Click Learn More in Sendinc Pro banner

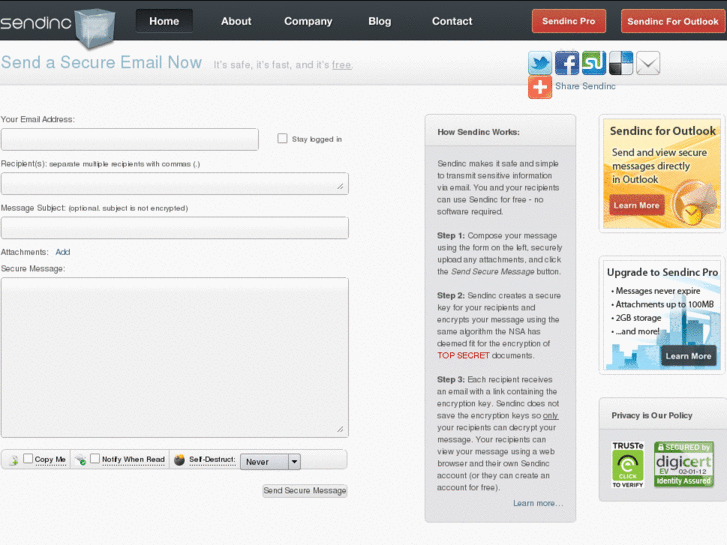tap(689, 356)
